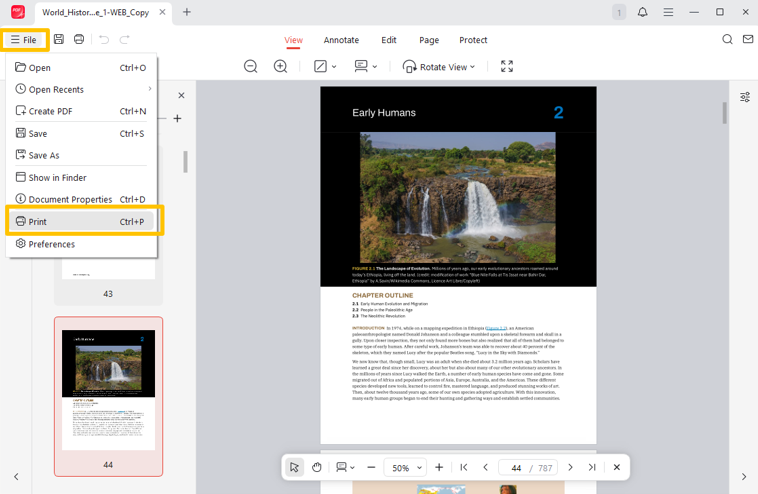Click the PDF app logo icon

[18, 12]
